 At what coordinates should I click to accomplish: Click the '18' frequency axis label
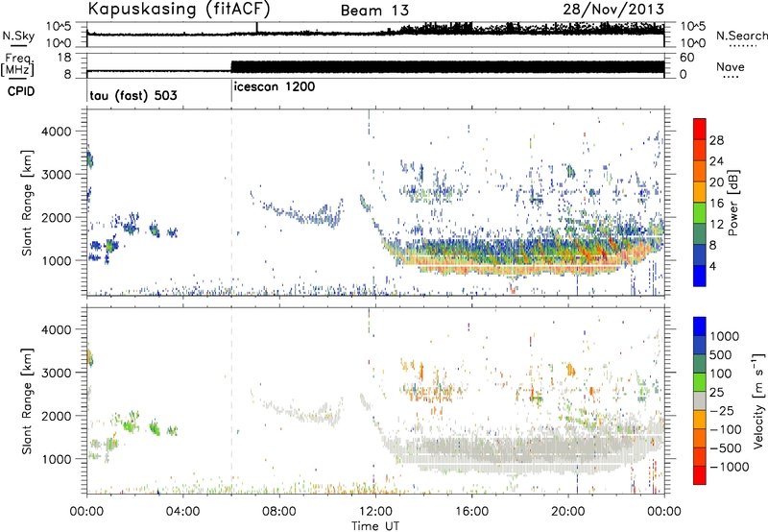click(x=64, y=58)
